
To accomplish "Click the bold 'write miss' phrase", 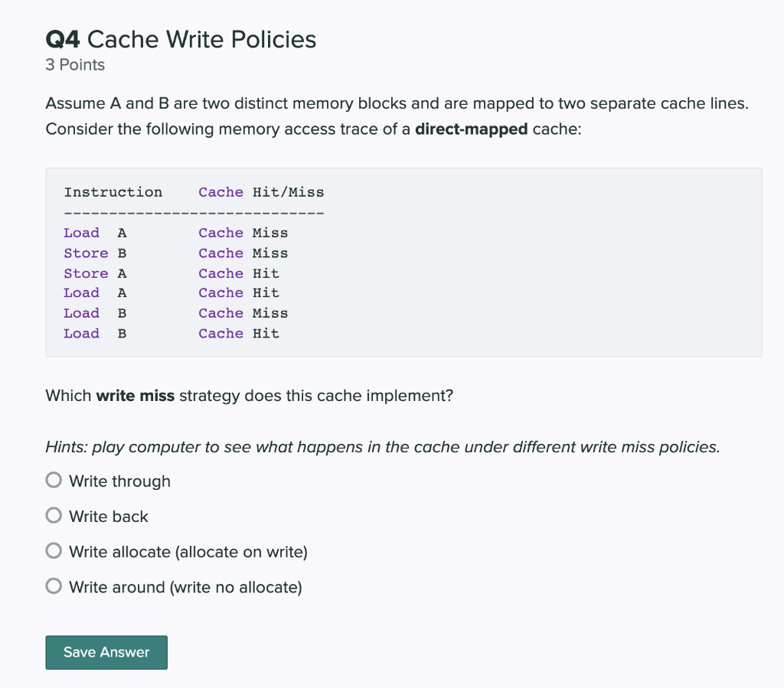I will (x=135, y=395).
